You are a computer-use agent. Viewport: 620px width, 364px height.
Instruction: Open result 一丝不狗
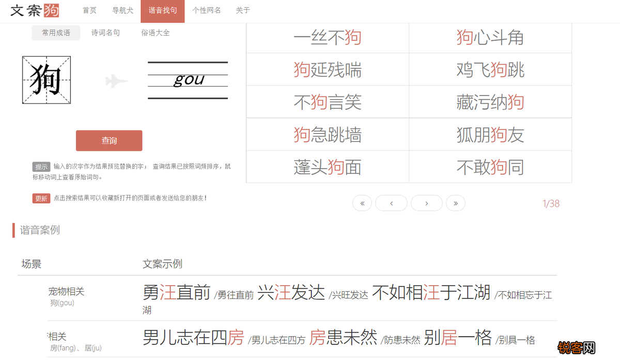(x=328, y=37)
